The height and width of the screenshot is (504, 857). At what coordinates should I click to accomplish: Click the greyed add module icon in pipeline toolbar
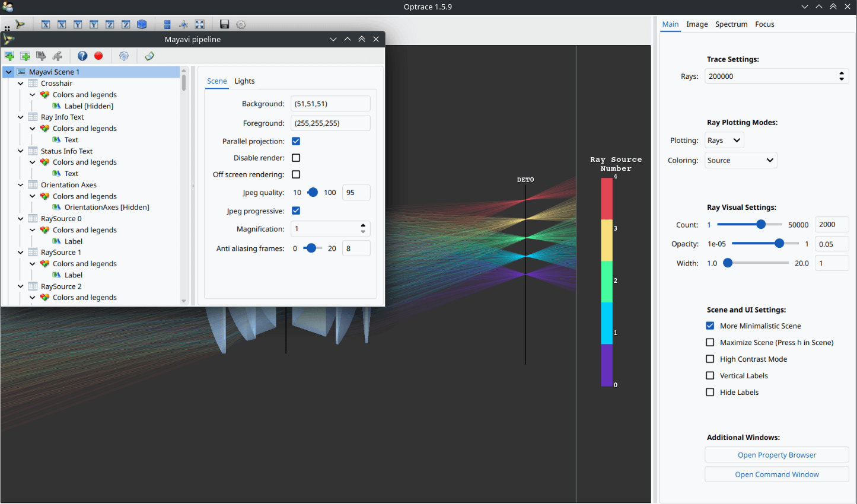41,56
